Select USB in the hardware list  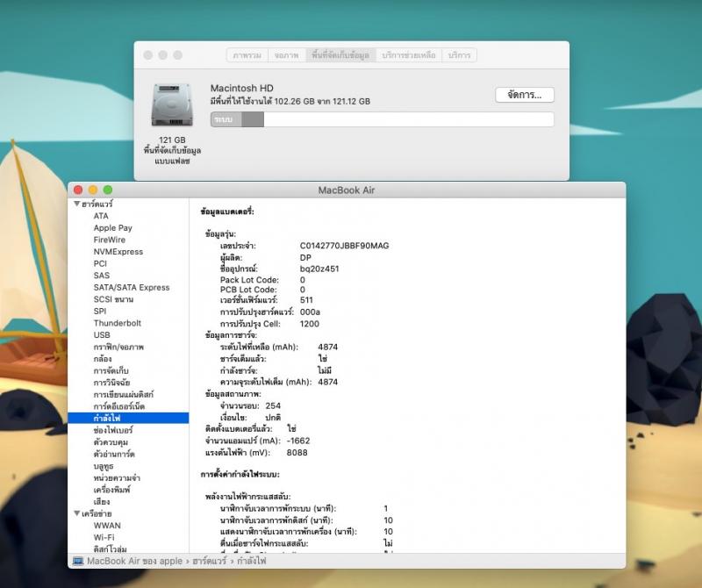[102, 335]
